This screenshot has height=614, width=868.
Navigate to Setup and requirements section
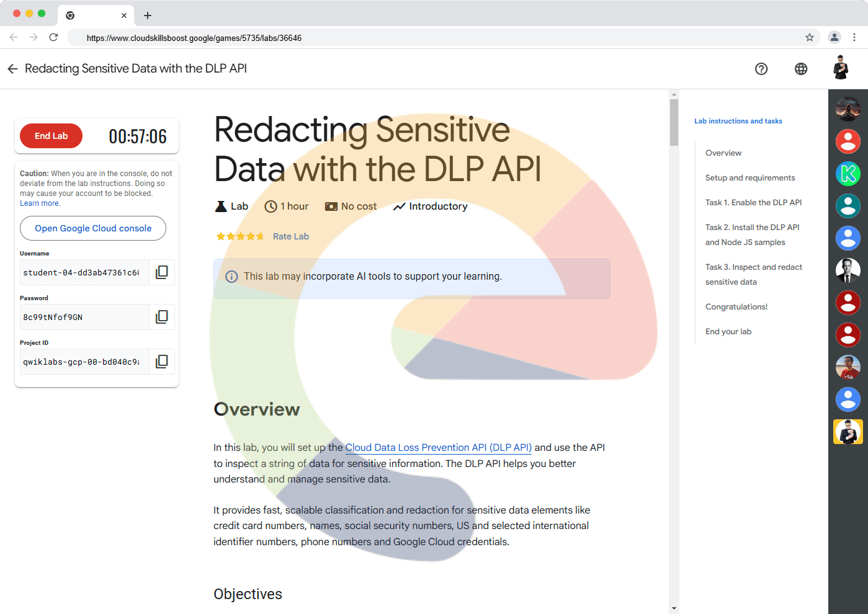tap(749, 178)
